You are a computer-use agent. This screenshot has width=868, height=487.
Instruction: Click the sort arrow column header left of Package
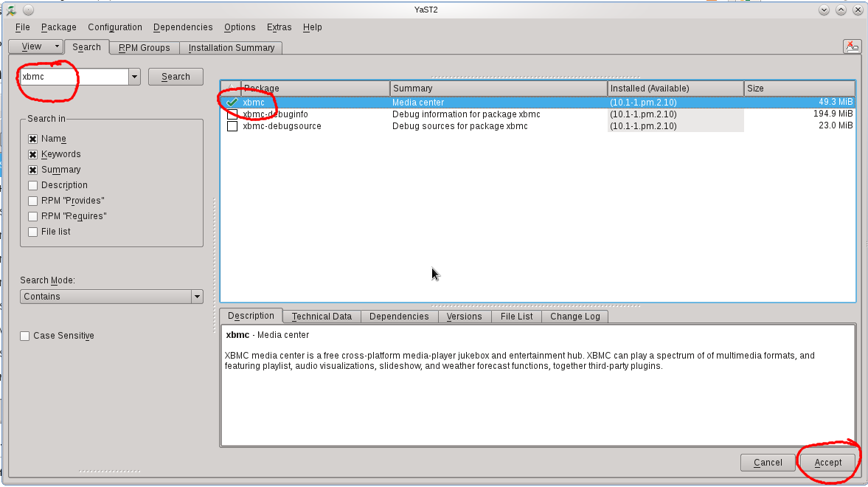click(x=231, y=88)
